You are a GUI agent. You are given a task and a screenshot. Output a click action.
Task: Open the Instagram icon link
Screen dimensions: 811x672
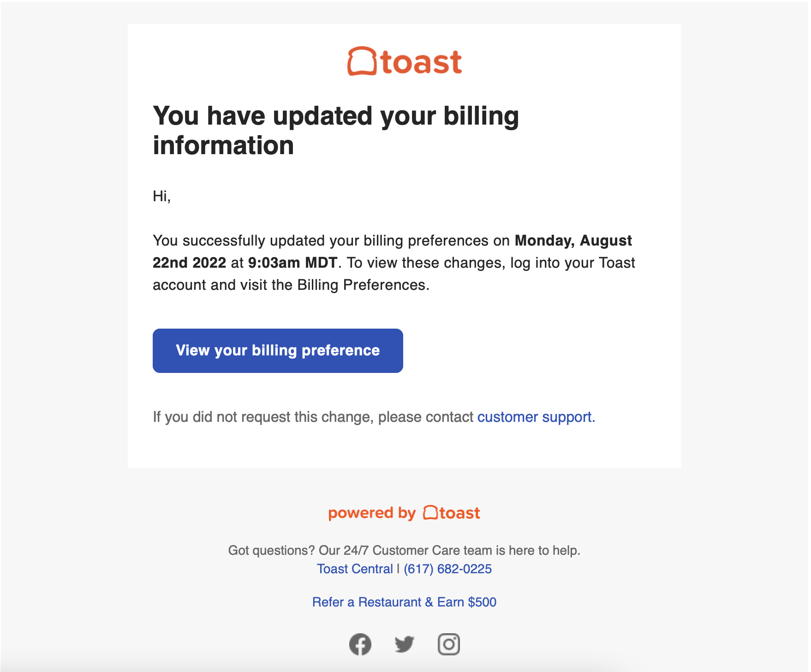point(448,644)
